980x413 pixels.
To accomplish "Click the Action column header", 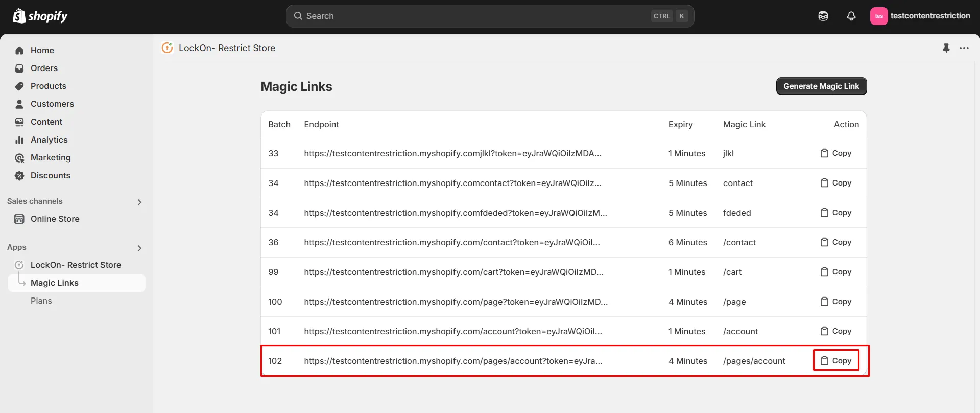I will (846, 124).
